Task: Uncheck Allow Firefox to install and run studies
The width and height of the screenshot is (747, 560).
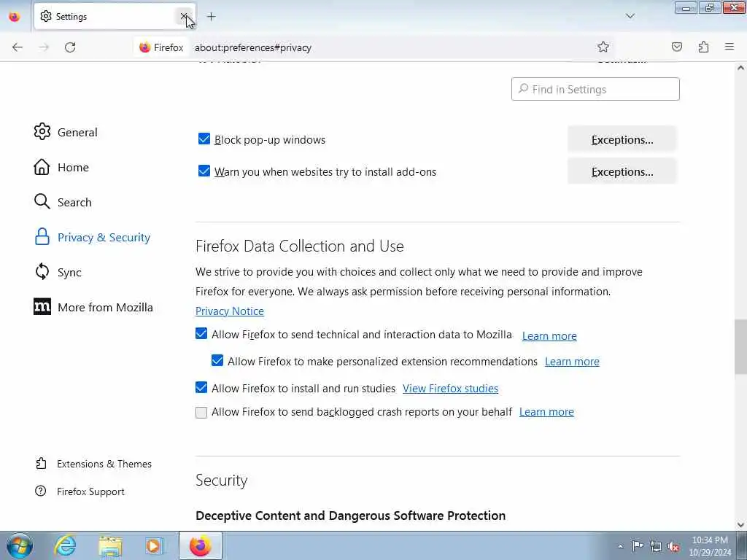Action: tap(201, 388)
